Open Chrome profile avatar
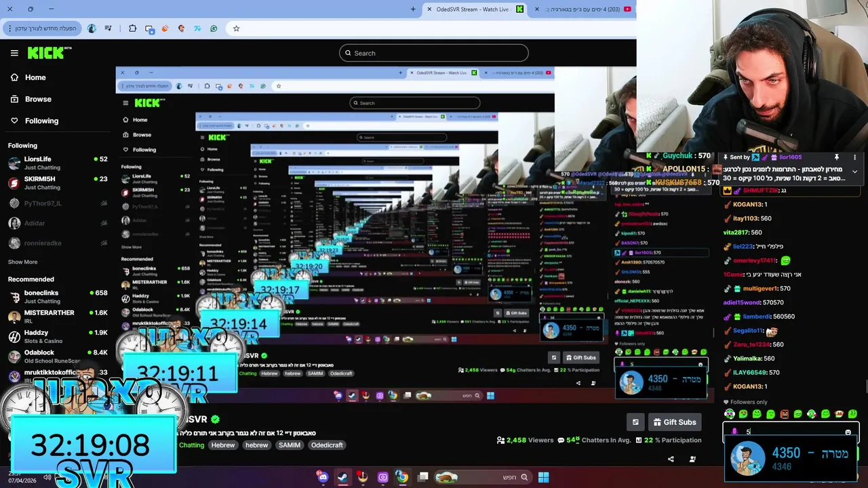 click(x=92, y=28)
